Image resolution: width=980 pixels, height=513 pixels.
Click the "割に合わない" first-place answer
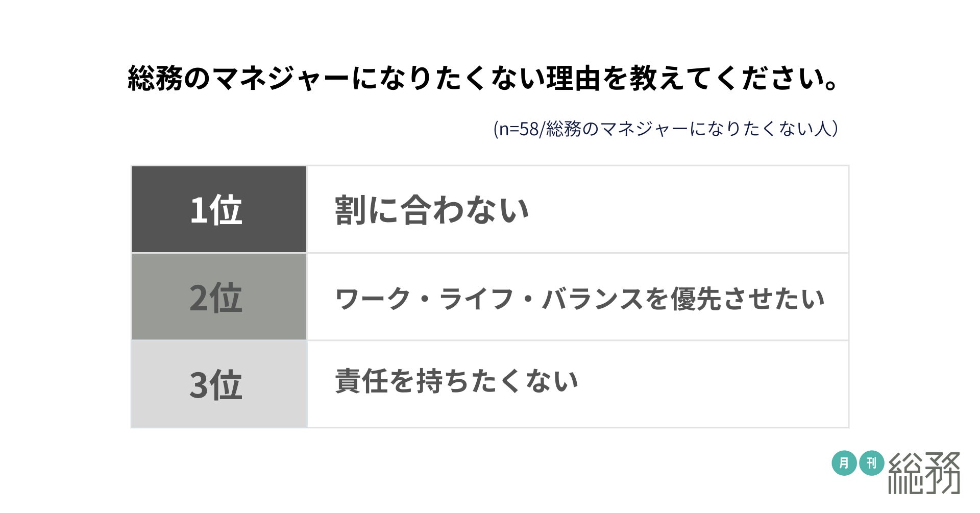point(431,210)
